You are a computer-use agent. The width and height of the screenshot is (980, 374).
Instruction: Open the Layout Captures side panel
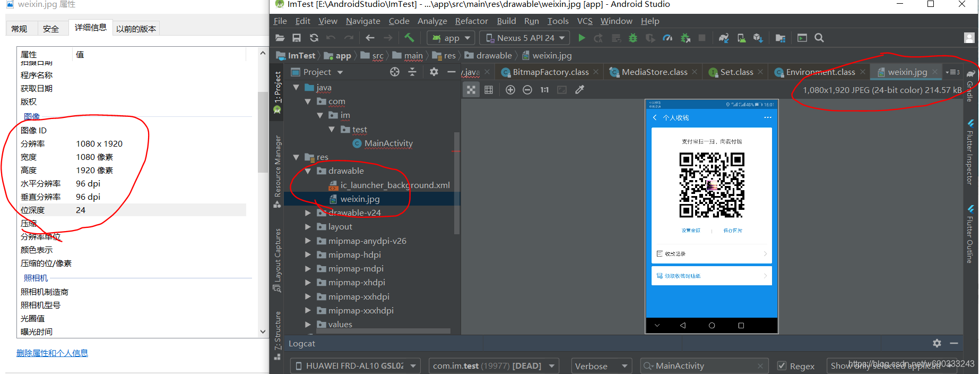[x=277, y=260]
